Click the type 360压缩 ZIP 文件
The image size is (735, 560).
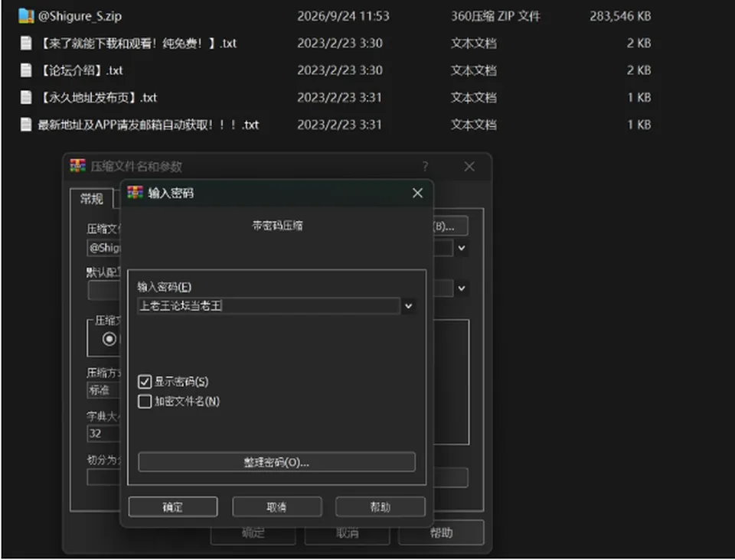click(x=495, y=16)
